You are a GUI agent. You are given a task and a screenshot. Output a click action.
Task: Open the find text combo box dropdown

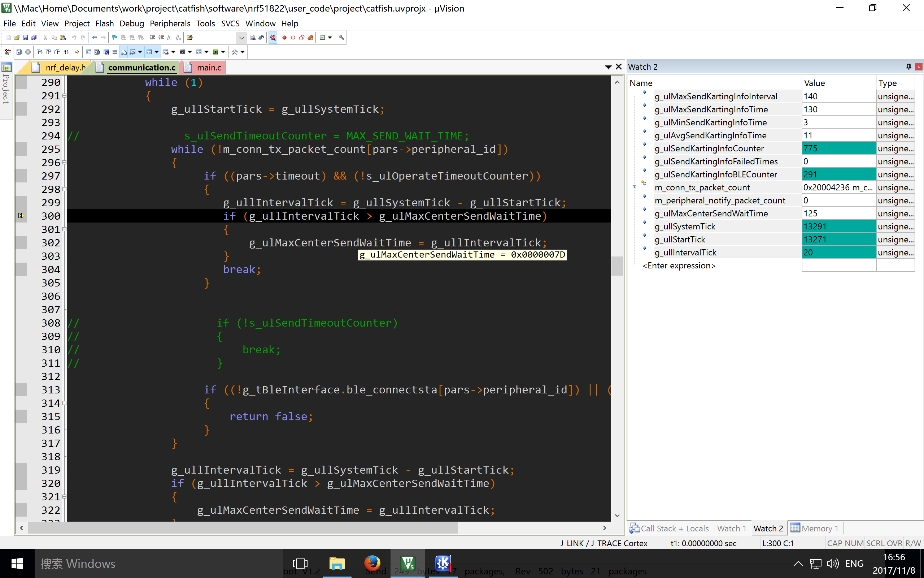[x=241, y=38]
